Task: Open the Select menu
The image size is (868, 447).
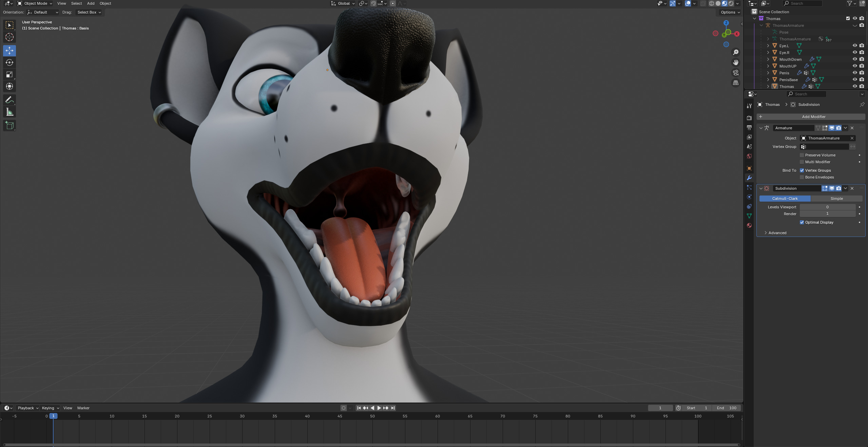Action: [x=76, y=3]
